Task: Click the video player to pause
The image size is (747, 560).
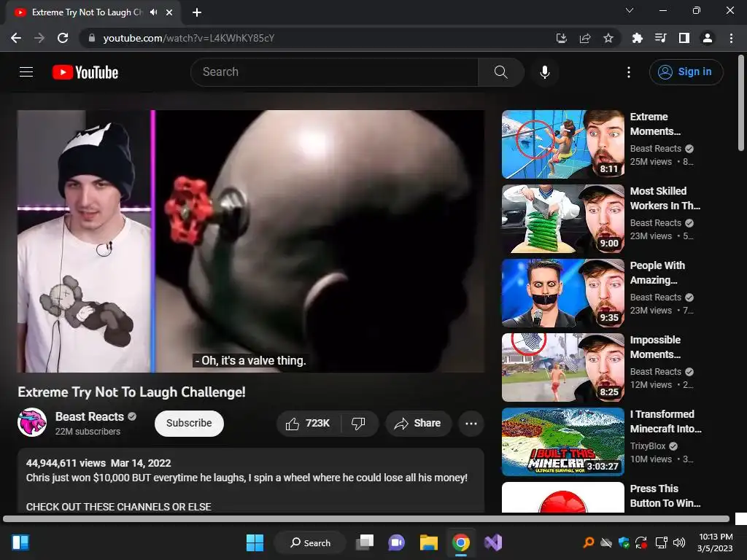Action: point(251,241)
